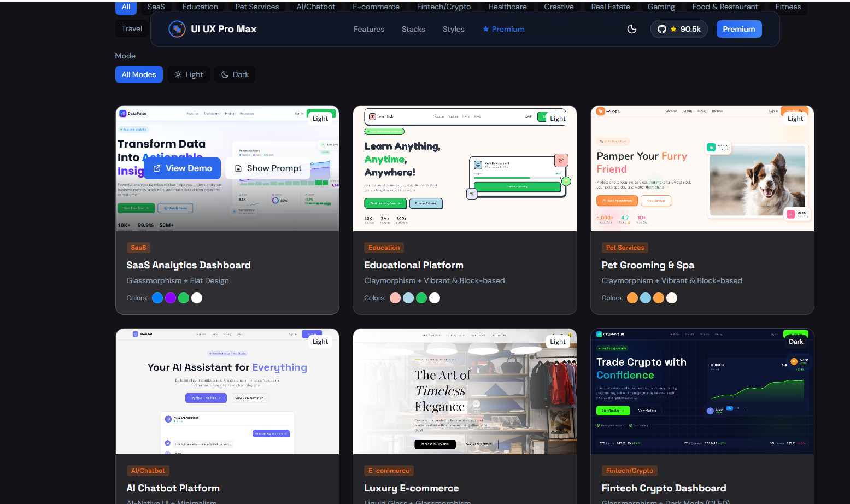Image resolution: width=850 pixels, height=504 pixels.
Task: Select the All category filter
Action: [x=126, y=7]
